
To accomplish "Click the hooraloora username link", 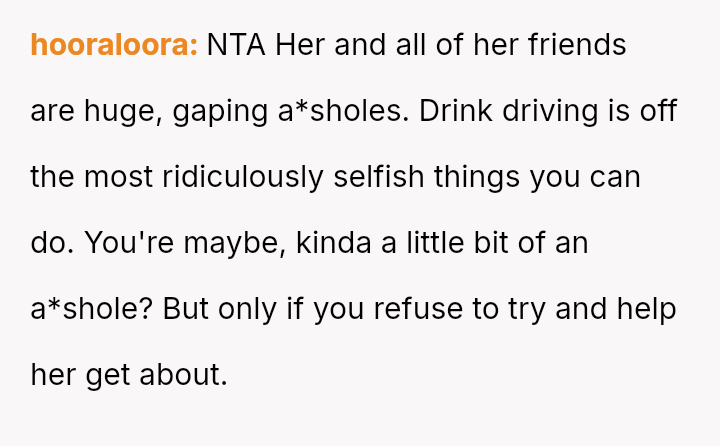I will click(114, 46).
